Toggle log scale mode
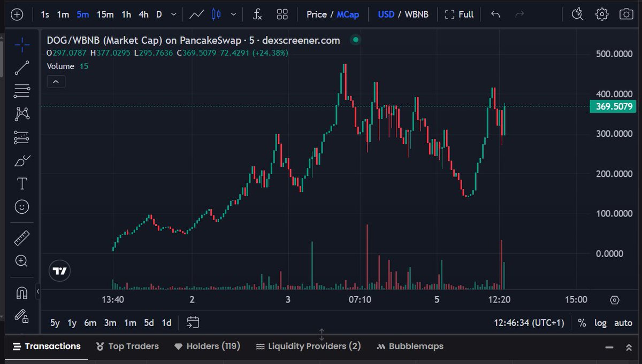642x364 pixels. (600, 323)
